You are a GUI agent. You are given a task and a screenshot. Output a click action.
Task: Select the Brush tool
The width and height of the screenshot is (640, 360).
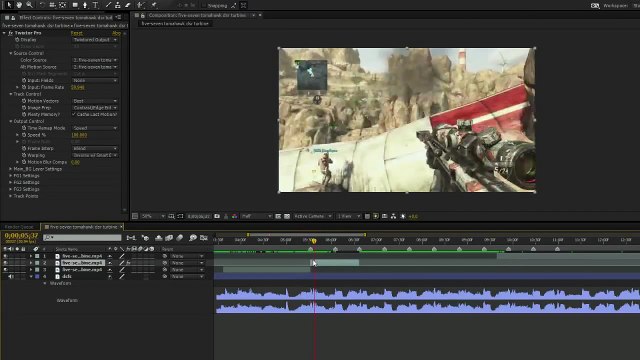coord(108,5)
